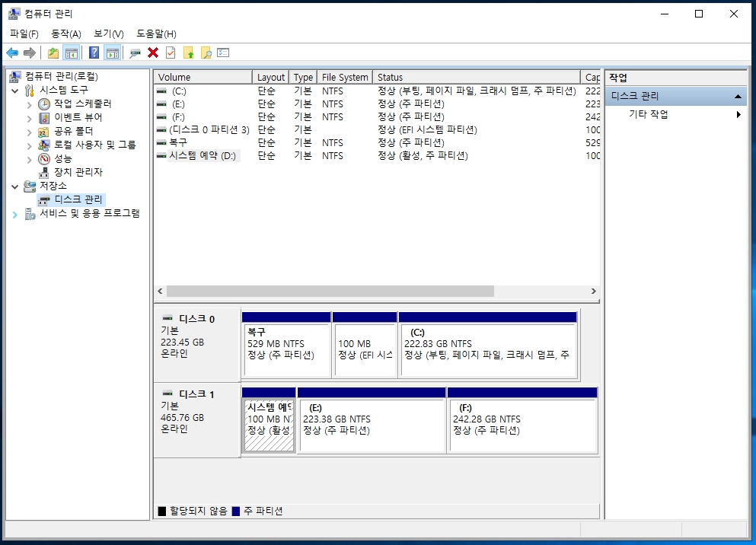Expand 서비스 및 응용 프로그램 arrow
Viewport: 756px width, 545px height.
pyautogui.click(x=15, y=214)
